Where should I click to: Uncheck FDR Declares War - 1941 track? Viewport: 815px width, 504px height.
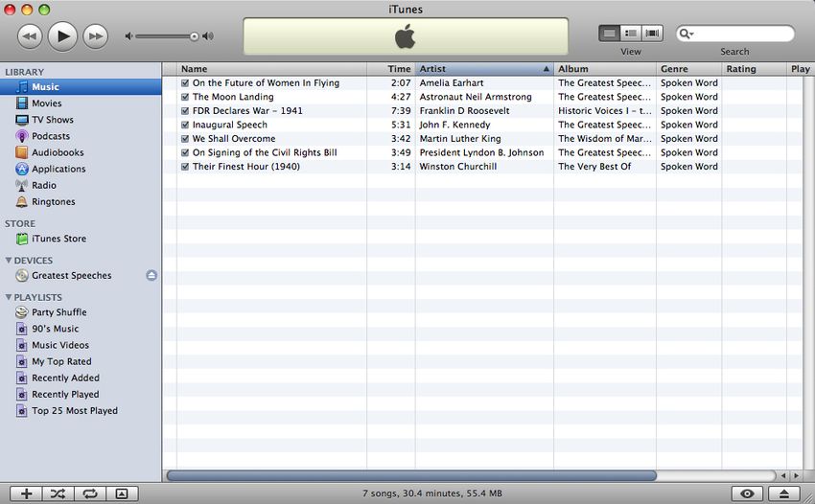point(184,111)
